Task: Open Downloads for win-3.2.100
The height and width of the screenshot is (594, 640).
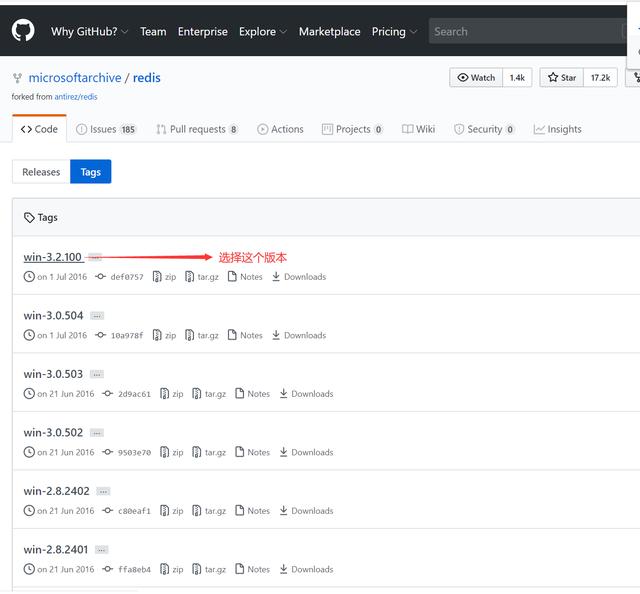Action: [299, 277]
